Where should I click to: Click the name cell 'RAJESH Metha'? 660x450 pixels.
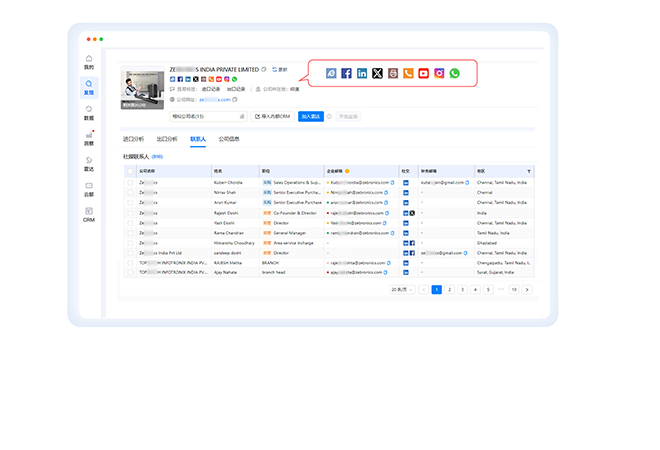[228, 263]
